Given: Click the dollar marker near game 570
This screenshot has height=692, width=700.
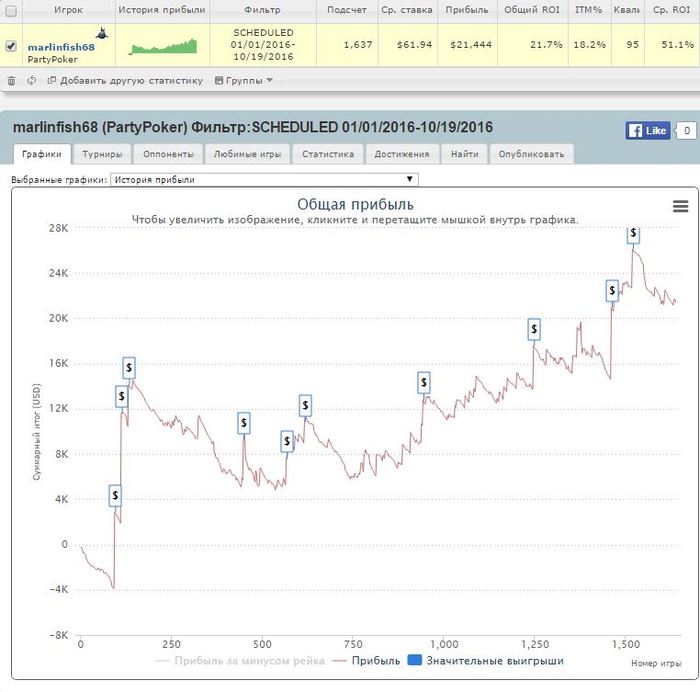Looking at the screenshot, I should pos(287,442).
